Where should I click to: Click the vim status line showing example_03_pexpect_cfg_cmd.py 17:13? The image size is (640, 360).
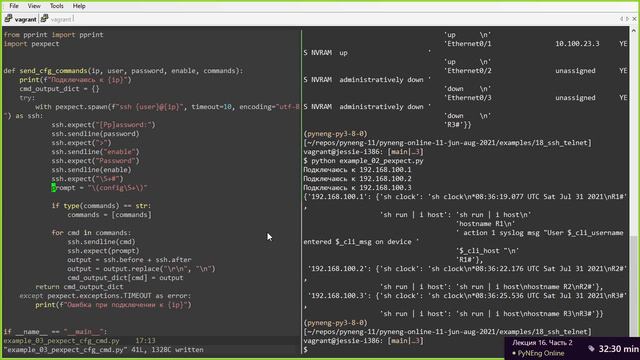pos(80,340)
